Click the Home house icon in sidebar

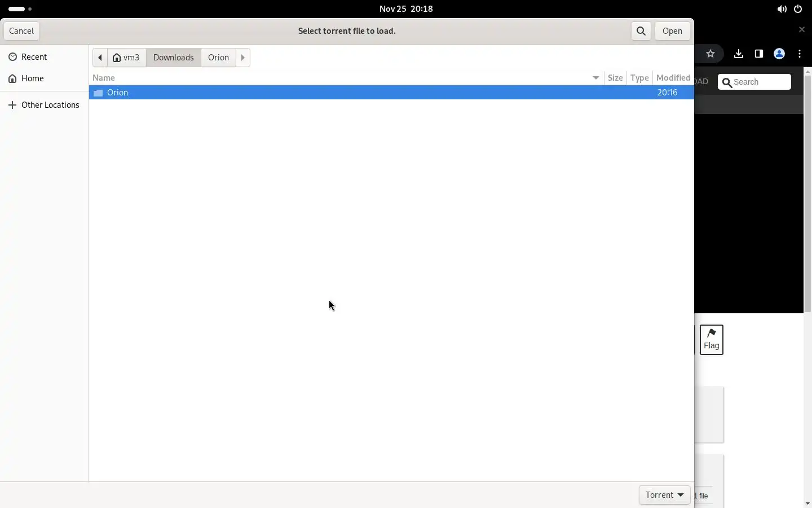point(12,79)
